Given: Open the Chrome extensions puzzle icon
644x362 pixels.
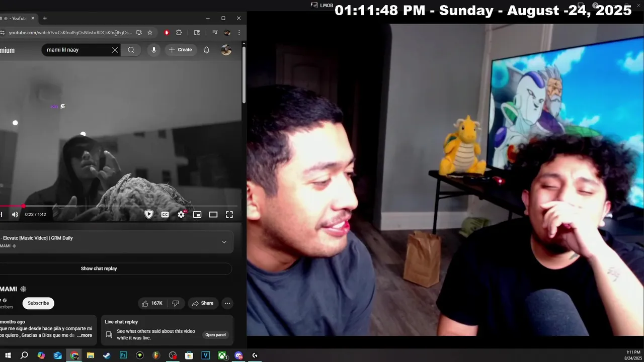Looking at the screenshot, I should pos(179,33).
